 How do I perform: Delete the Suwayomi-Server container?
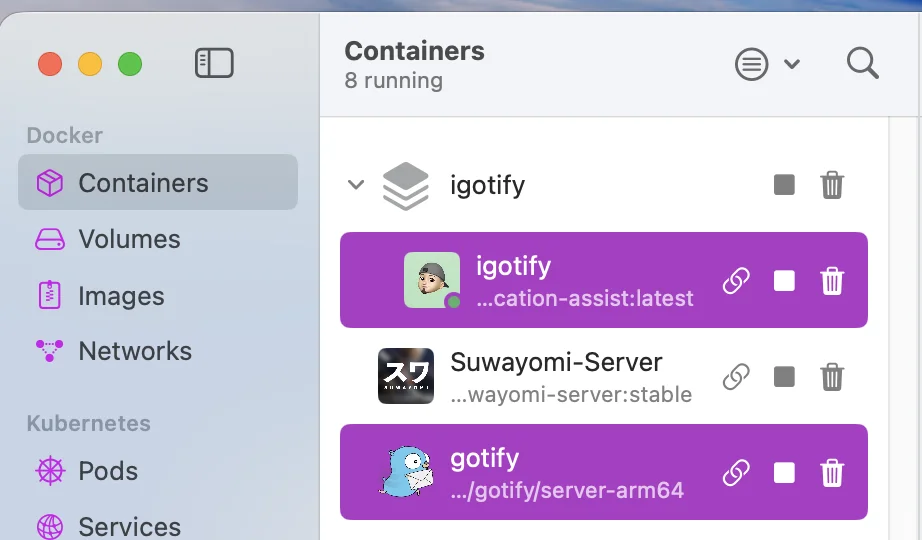[x=832, y=377]
